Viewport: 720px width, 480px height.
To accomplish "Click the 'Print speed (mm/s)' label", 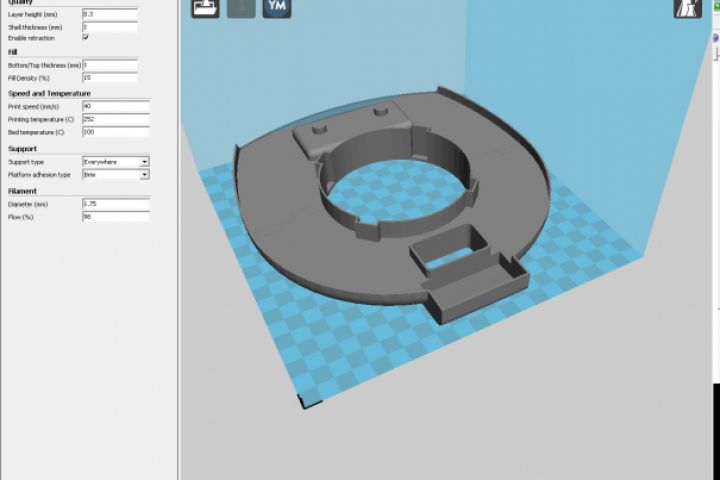I will click(x=34, y=107).
